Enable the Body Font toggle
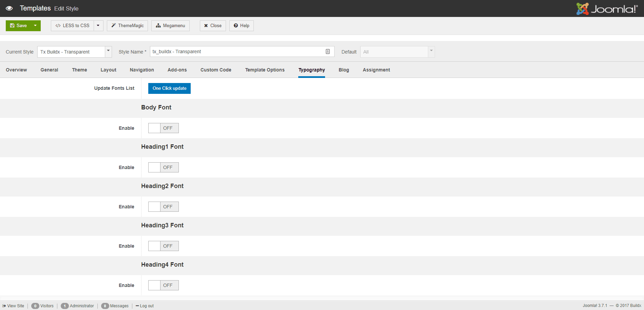The height and width of the screenshot is (310, 644). pos(163,128)
